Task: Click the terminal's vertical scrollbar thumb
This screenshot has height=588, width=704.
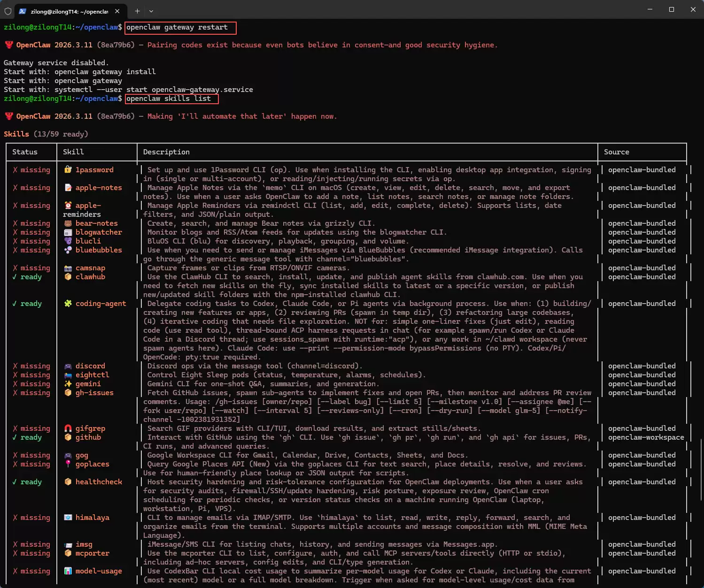Action: tap(700, 471)
